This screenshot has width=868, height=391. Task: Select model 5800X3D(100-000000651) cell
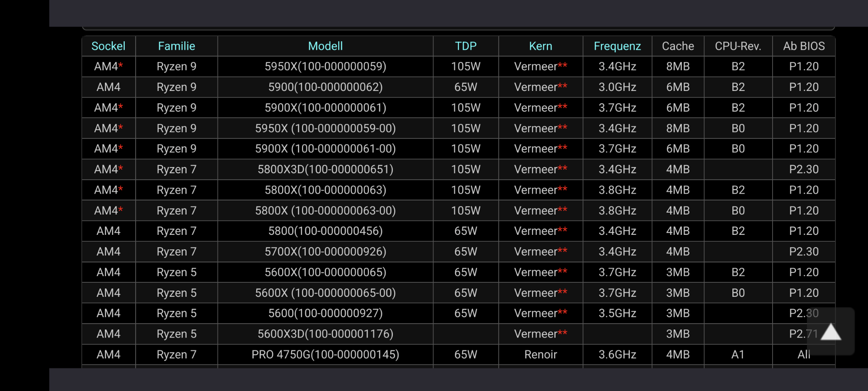pyautogui.click(x=325, y=169)
